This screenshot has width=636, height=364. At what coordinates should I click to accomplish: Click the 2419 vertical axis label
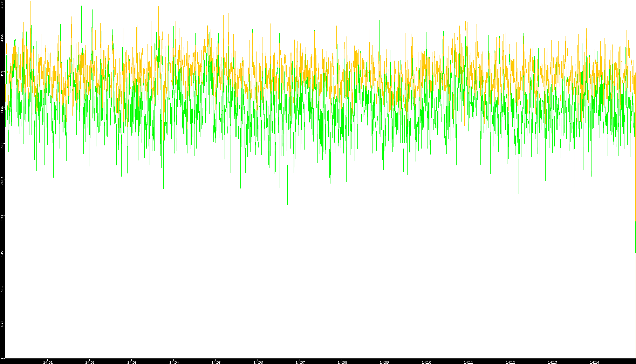click(2, 181)
